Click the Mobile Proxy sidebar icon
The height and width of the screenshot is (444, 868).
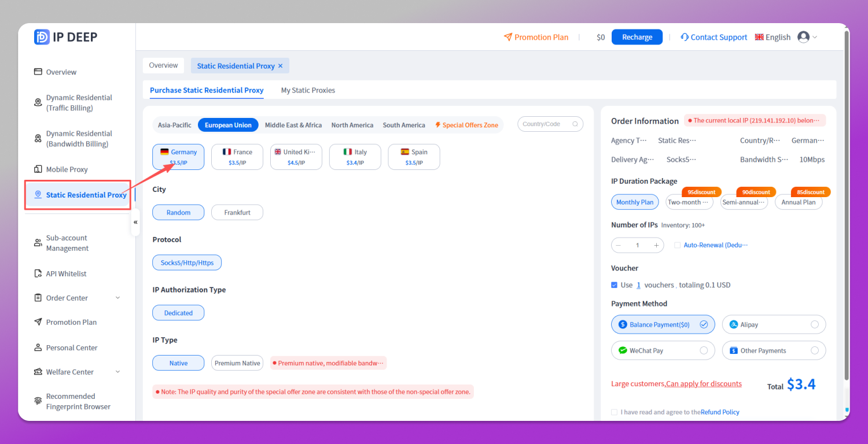[x=38, y=169]
